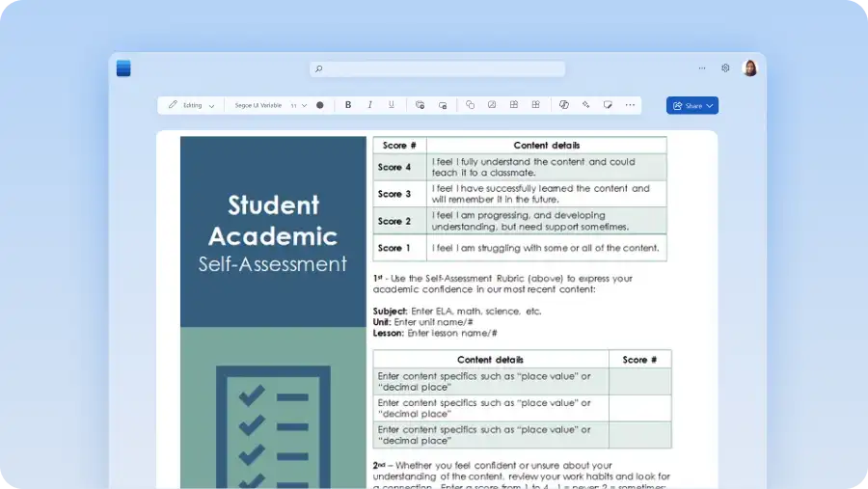Click the first table grid icon
Viewport: 868px width, 489px height.
click(514, 105)
